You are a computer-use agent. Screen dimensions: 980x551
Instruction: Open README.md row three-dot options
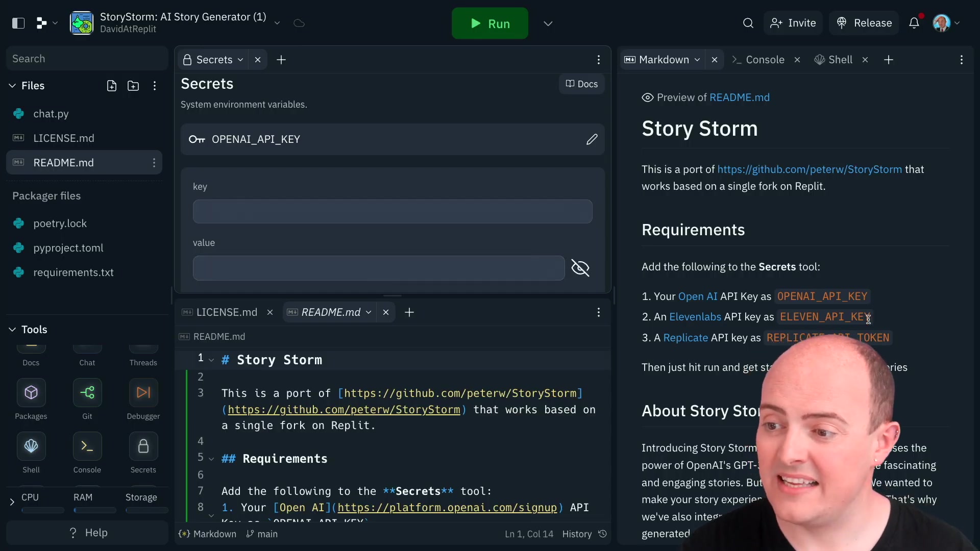(154, 163)
